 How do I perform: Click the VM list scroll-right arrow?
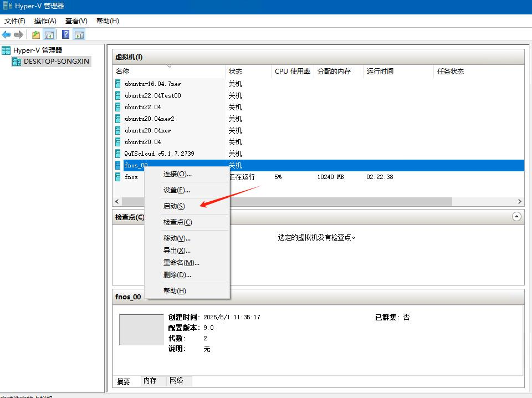click(519, 202)
